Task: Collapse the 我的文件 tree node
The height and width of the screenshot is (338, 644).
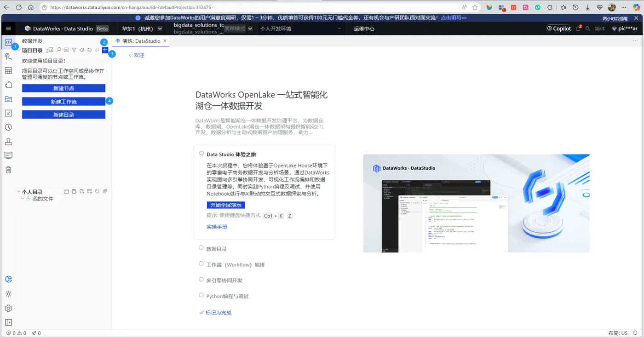Action: (23, 199)
